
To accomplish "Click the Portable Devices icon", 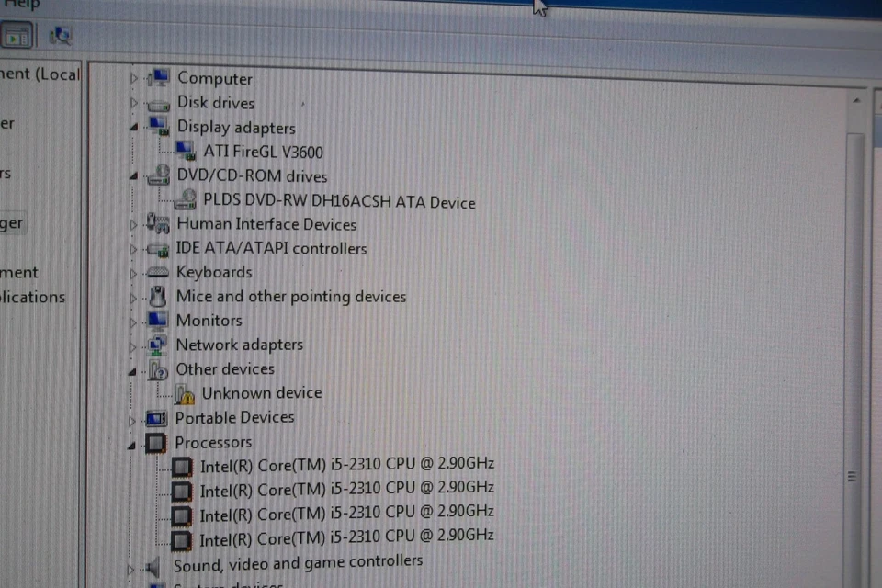I will 157,417.
